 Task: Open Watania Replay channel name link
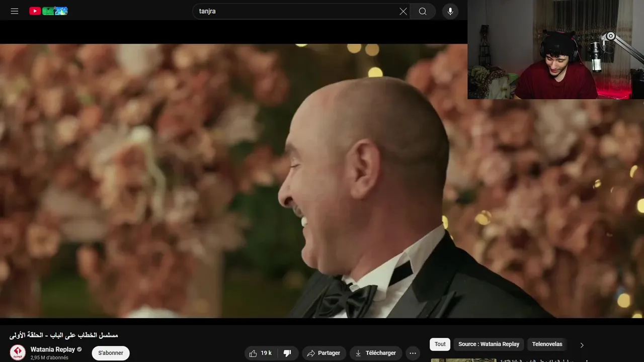point(53,349)
